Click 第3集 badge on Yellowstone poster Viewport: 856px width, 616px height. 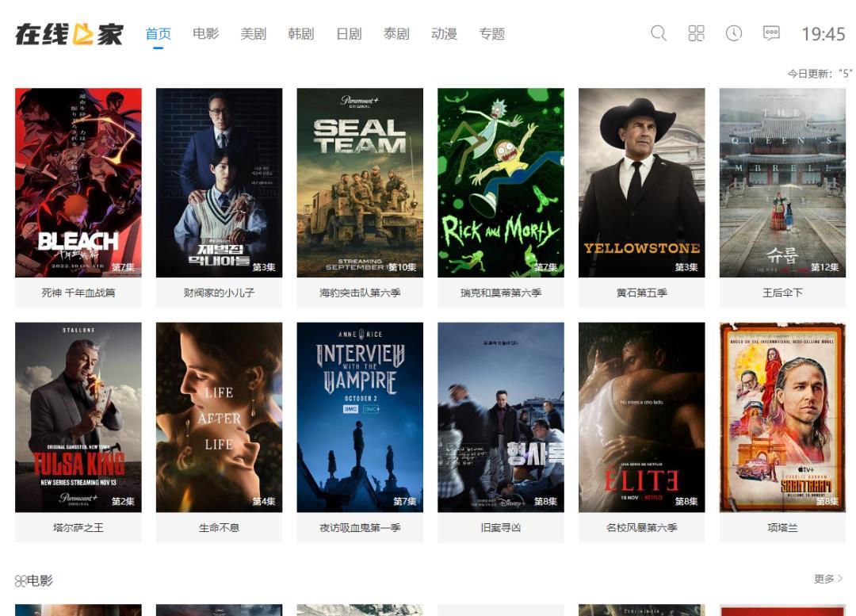point(686,267)
